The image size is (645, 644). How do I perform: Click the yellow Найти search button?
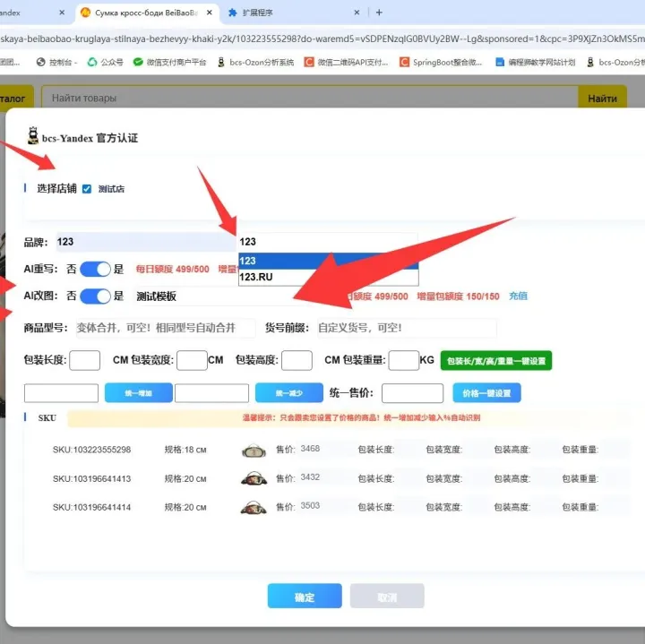pos(602,98)
